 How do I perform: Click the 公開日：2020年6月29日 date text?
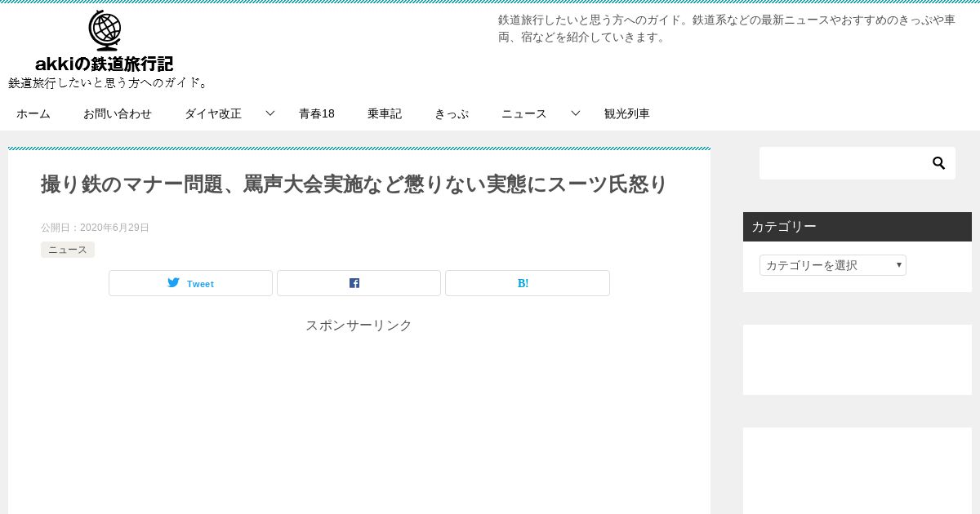tap(95, 228)
